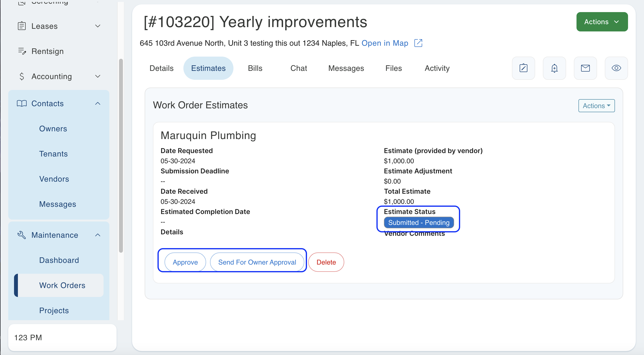This screenshot has width=644, height=355.
Task: Click the edit note icon button
Action: (x=523, y=68)
